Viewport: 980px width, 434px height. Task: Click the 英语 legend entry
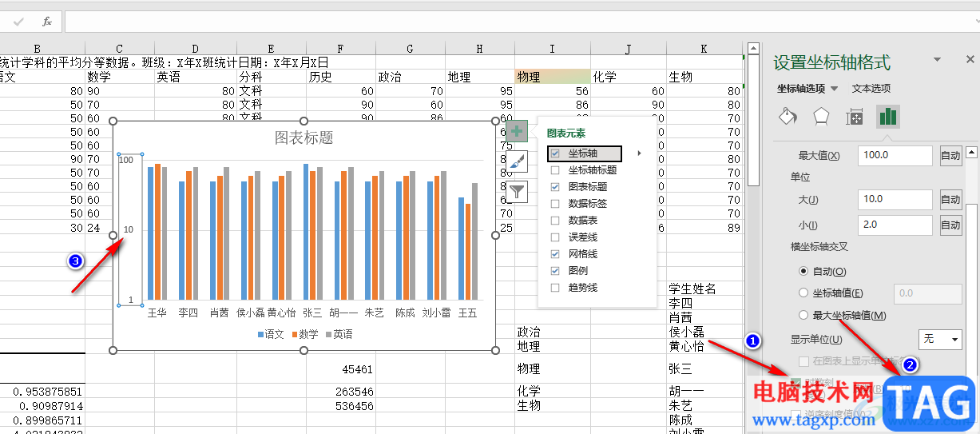339,335
